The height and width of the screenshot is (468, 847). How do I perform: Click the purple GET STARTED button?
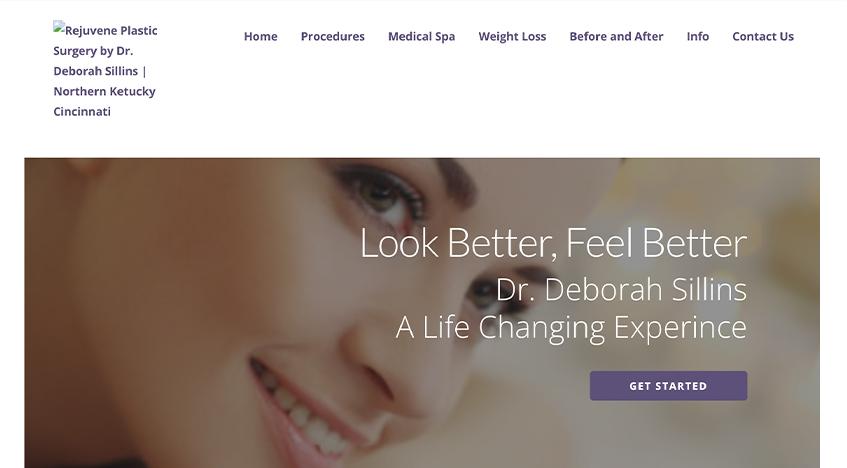coord(668,386)
